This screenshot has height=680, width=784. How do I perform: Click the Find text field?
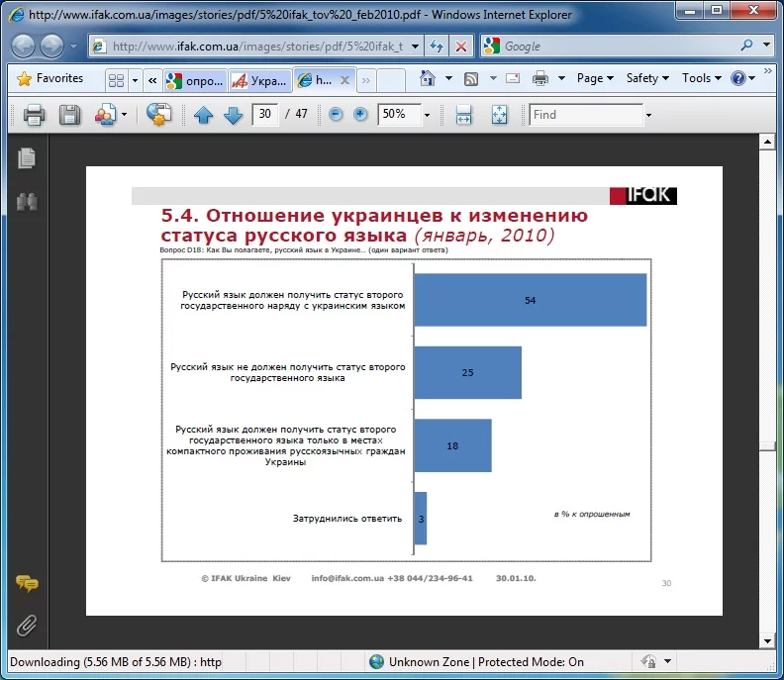click(x=586, y=115)
